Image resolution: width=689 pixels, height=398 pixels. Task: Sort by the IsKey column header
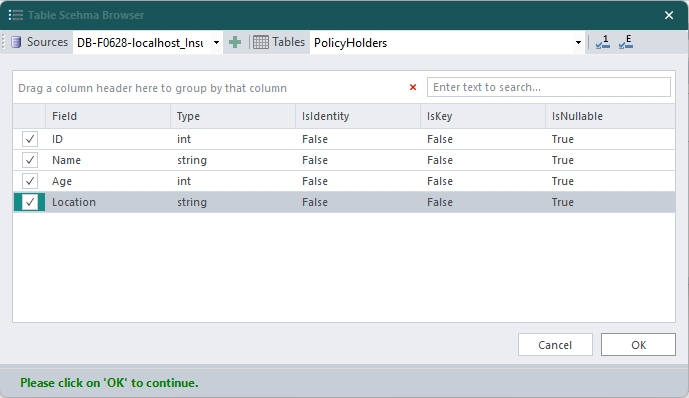tap(483, 116)
